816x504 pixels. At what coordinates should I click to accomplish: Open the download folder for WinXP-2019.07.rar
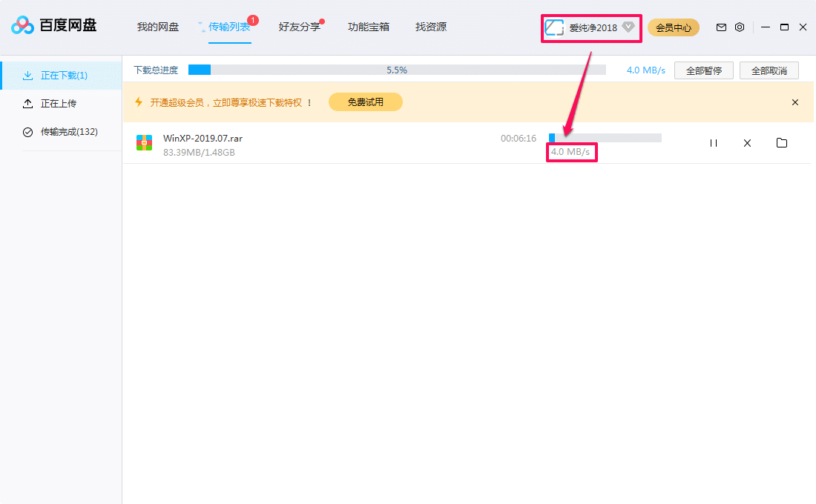[781, 143]
